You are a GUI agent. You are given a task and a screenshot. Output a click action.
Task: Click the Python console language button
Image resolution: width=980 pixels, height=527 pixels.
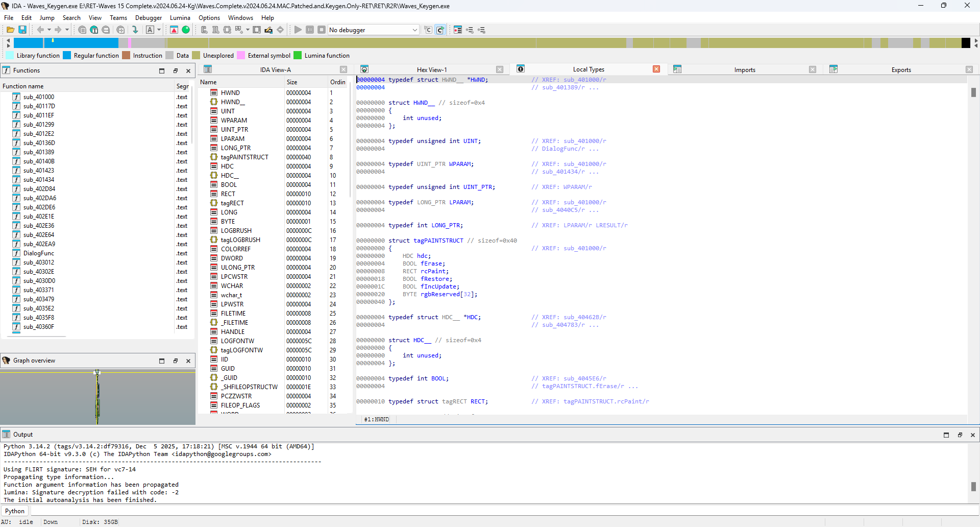pos(15,511)
